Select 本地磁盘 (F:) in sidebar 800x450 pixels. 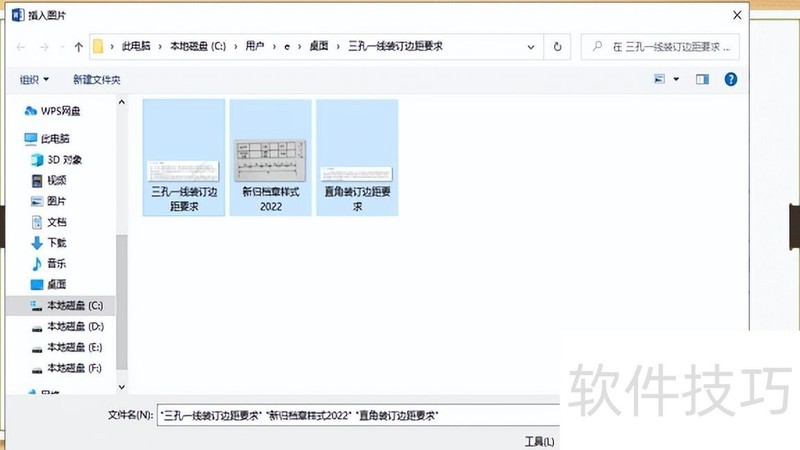pyautogui.click(x=67, y=368)
